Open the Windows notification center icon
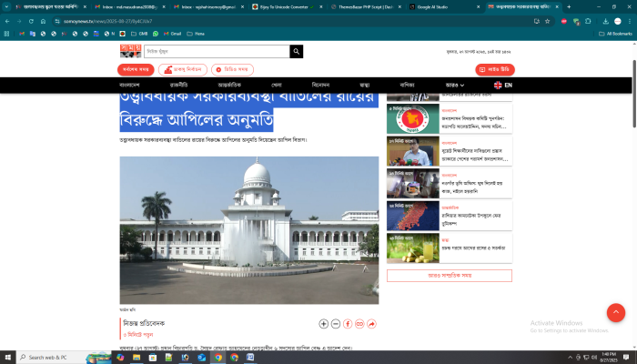This screenshot has width=637, height=364. [626, 357]
